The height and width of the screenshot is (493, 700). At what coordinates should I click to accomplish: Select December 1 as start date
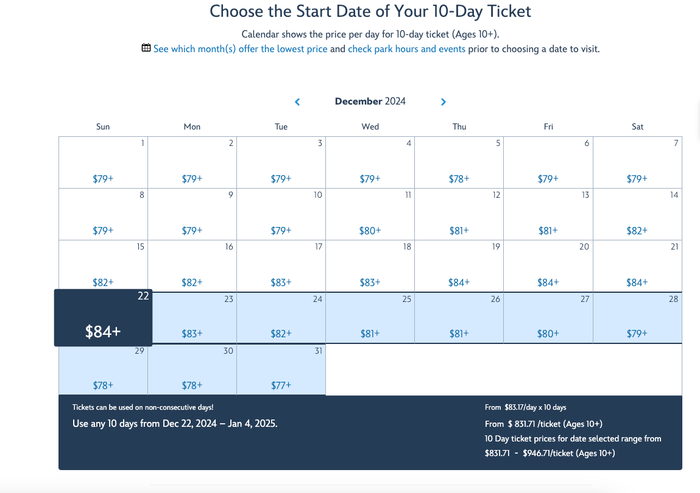pos(103,163)
